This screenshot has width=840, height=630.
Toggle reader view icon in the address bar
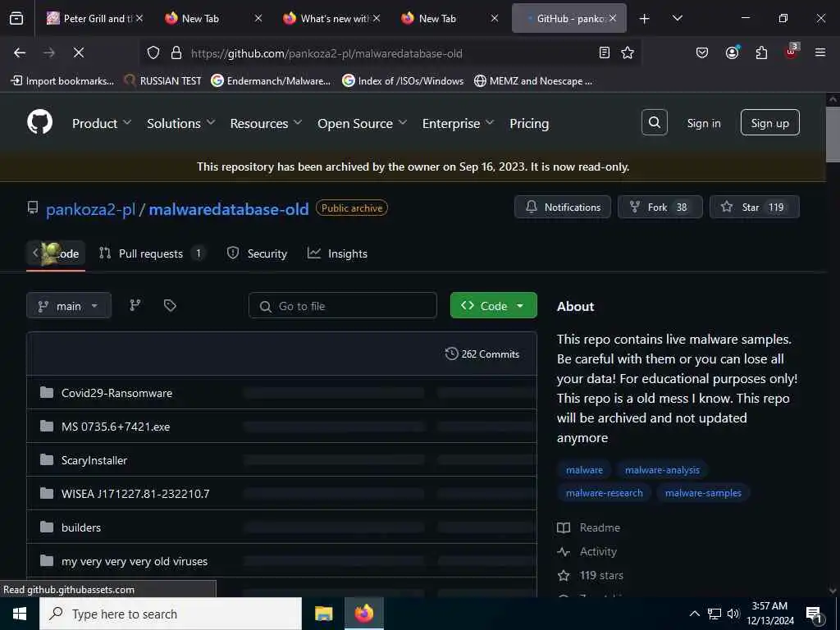[605, 52]
